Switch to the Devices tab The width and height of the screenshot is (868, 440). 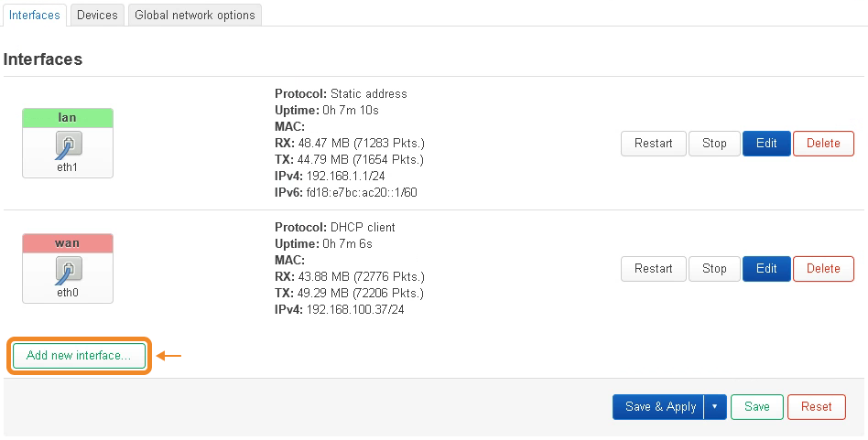point(97,16)
